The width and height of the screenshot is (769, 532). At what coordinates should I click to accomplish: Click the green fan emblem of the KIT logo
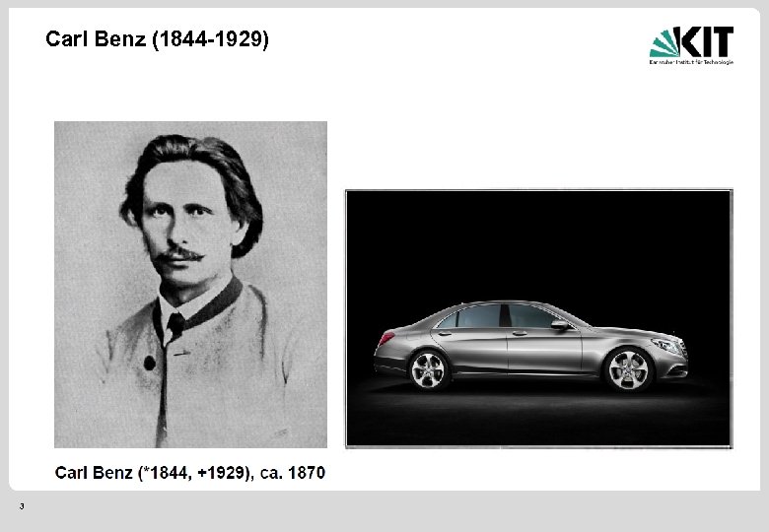point(664,43)
